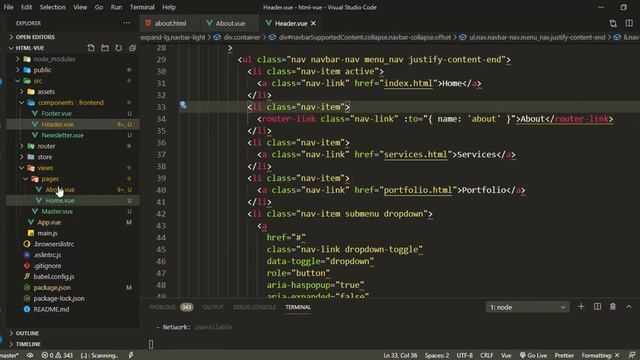Open Newsletter.vue in file tree
This screenshot has width=640, height=360.
coord(62,135)
